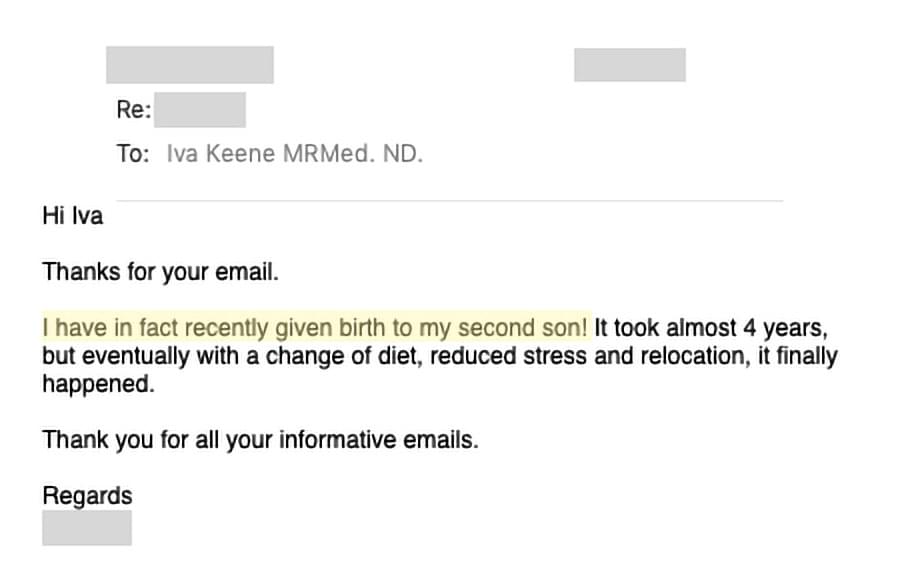
Task: Click the Thanks for your email line
Action: tap(160, 272)
